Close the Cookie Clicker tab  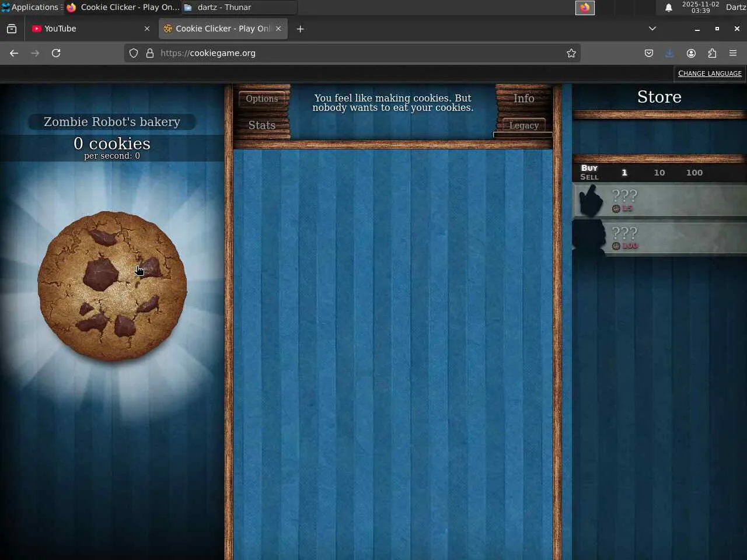click(278, 29)
